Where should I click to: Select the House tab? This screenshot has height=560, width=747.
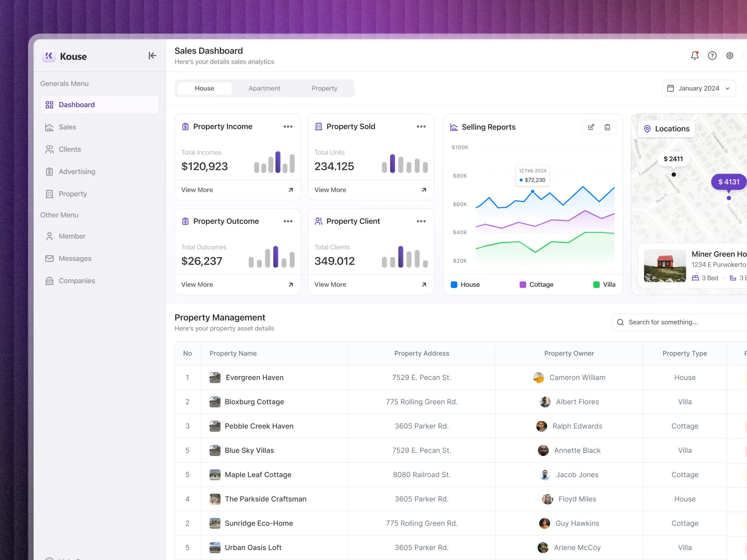204,89
